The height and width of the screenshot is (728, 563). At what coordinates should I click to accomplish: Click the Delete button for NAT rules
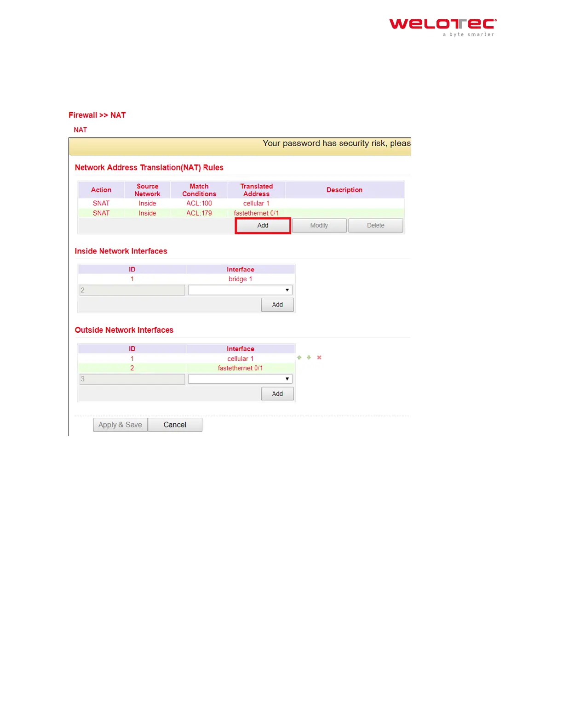coord(376,226)
